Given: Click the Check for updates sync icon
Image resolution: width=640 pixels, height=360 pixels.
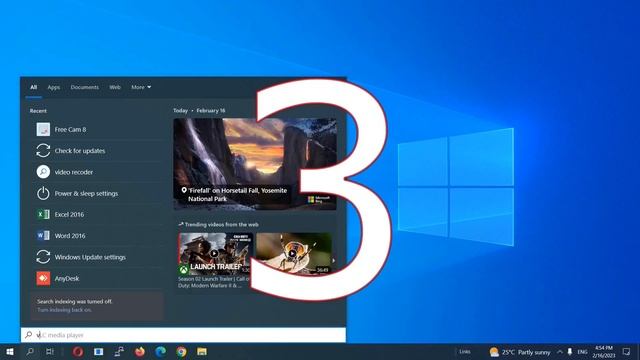Looking at the screenshot, I should (43, 151).
